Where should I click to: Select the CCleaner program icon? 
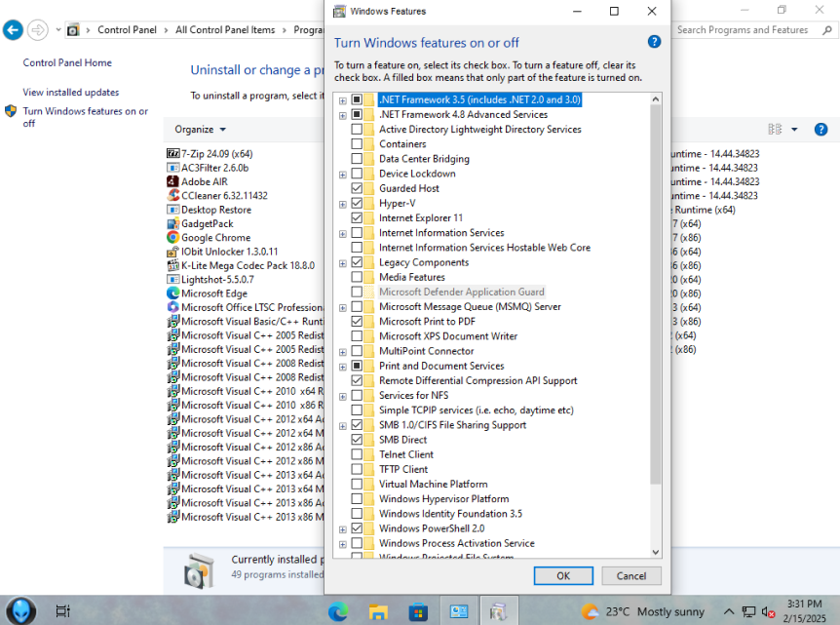click(173, 196)
